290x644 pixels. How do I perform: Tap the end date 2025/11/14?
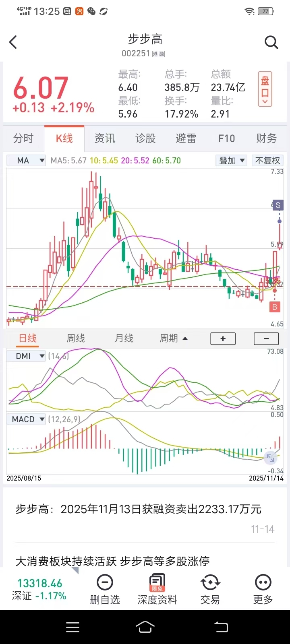[x=266, y=478]
